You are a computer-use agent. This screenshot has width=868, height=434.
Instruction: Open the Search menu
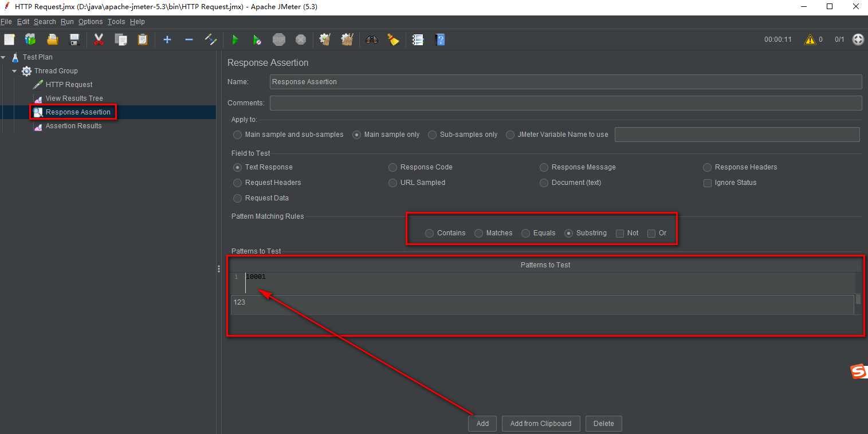click(45, 22)
